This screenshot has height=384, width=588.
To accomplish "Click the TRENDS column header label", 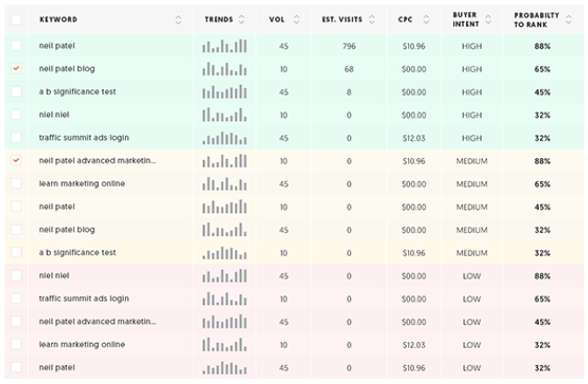I will click(219, 20).
